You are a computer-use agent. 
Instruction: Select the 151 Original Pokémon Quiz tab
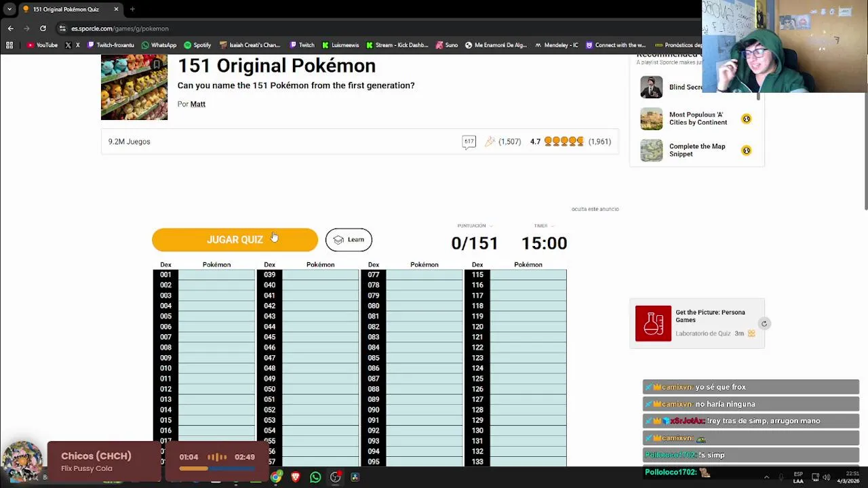[71, 9]
